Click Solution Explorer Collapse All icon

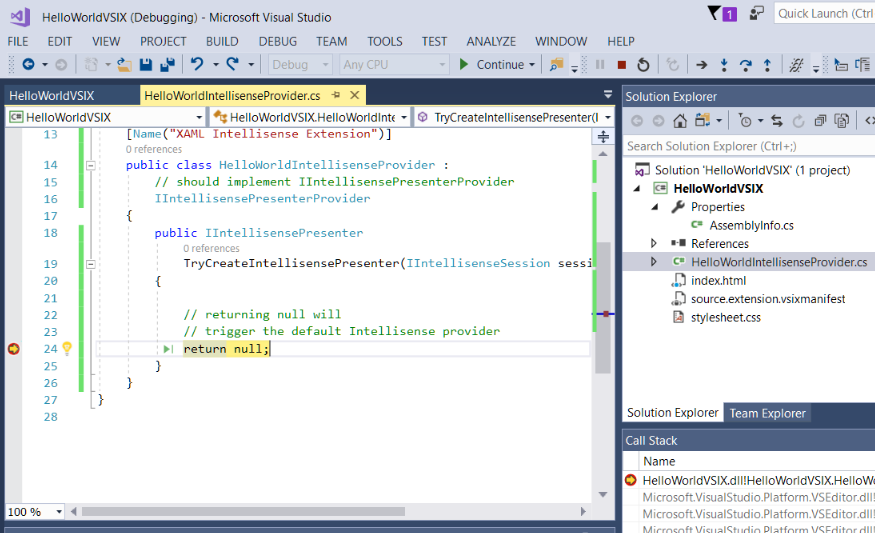tap(820, 121)
